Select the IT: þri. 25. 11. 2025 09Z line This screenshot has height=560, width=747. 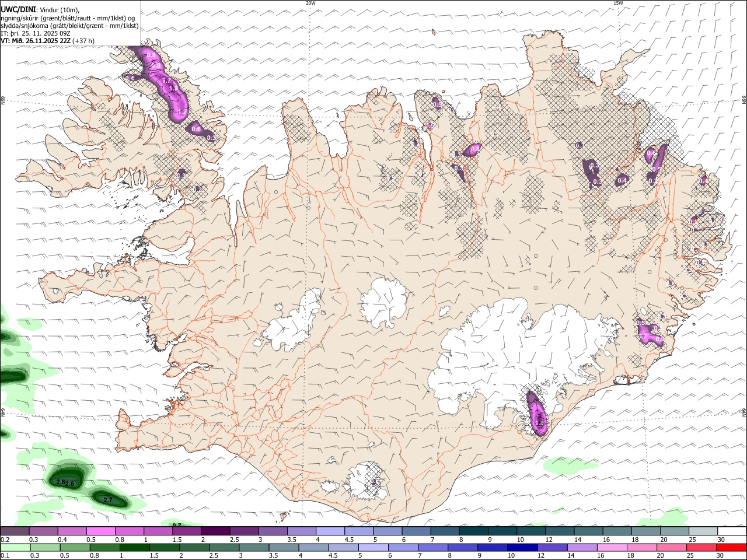tap(35, 33)
